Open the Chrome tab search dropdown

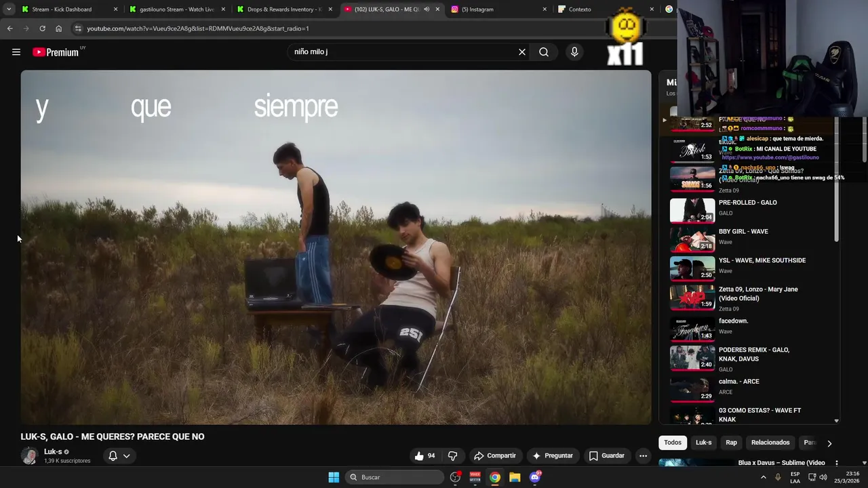click(8, 9)
